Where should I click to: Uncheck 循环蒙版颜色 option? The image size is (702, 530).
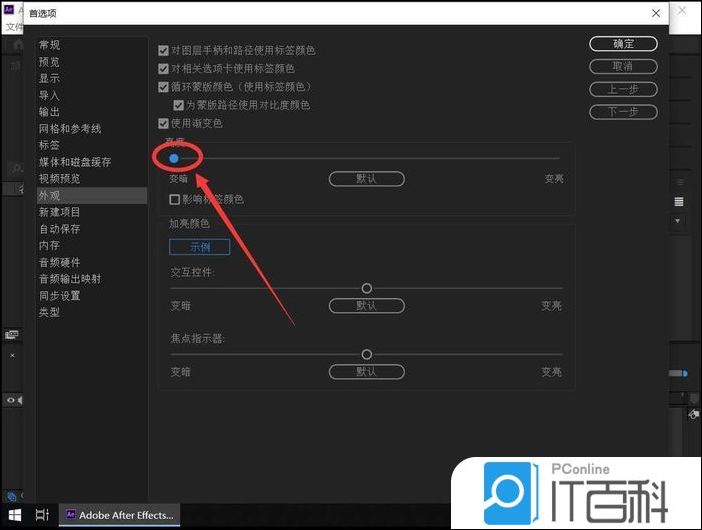pos(163,86)
